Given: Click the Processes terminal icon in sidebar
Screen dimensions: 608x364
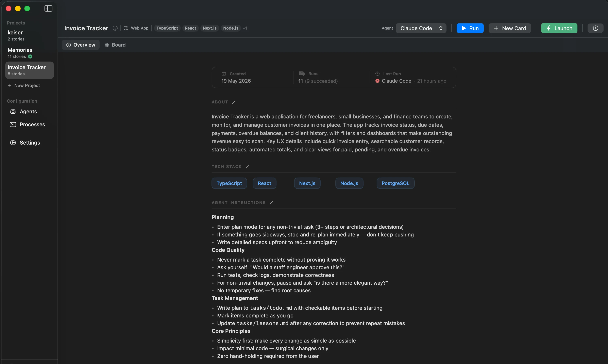Looking at the screenshot, I should click(x=13, y=125).
